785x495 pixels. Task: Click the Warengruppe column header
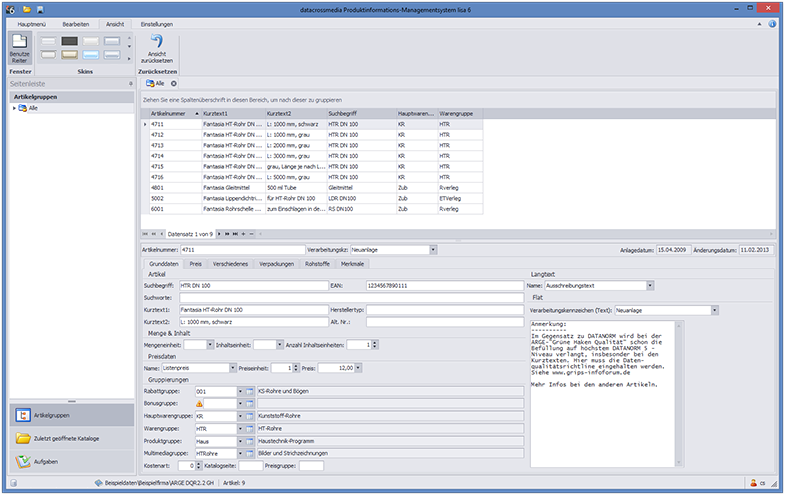point(460,114)
